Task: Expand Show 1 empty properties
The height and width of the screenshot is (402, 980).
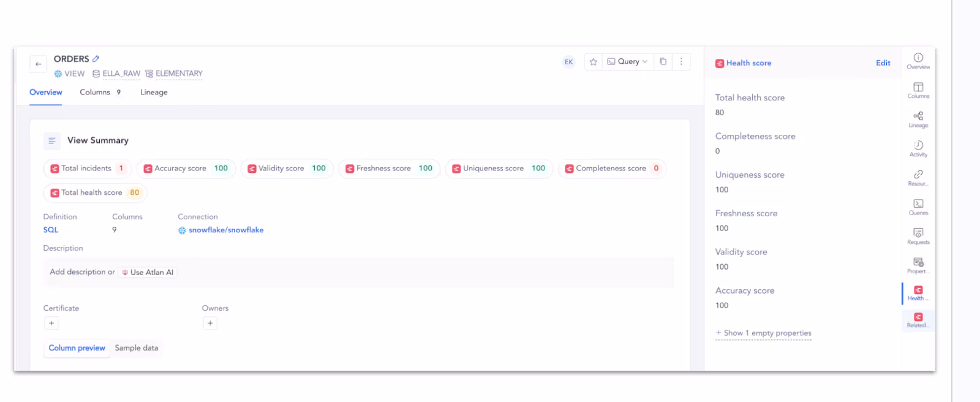Action: 764,333
